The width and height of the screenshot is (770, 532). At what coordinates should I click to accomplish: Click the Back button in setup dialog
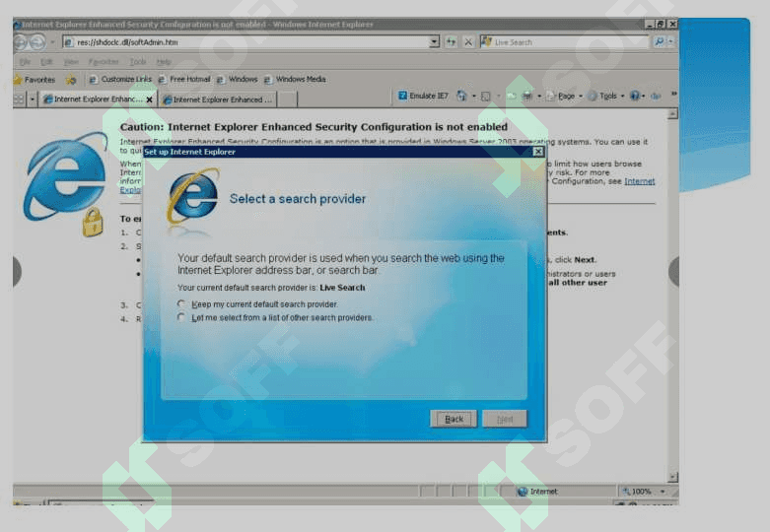tap(454, 419)
